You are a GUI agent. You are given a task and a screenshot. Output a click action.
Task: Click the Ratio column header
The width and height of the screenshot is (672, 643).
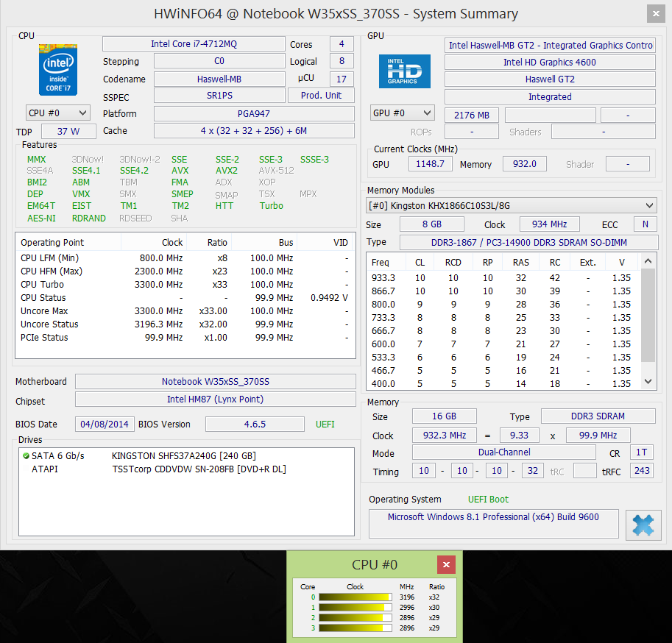tap(209, 243)
